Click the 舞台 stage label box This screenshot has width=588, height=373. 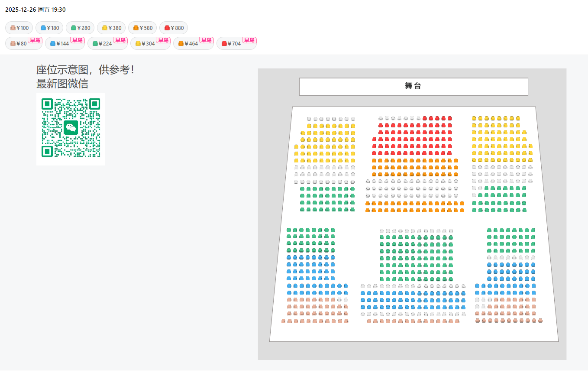coord(413,86)
